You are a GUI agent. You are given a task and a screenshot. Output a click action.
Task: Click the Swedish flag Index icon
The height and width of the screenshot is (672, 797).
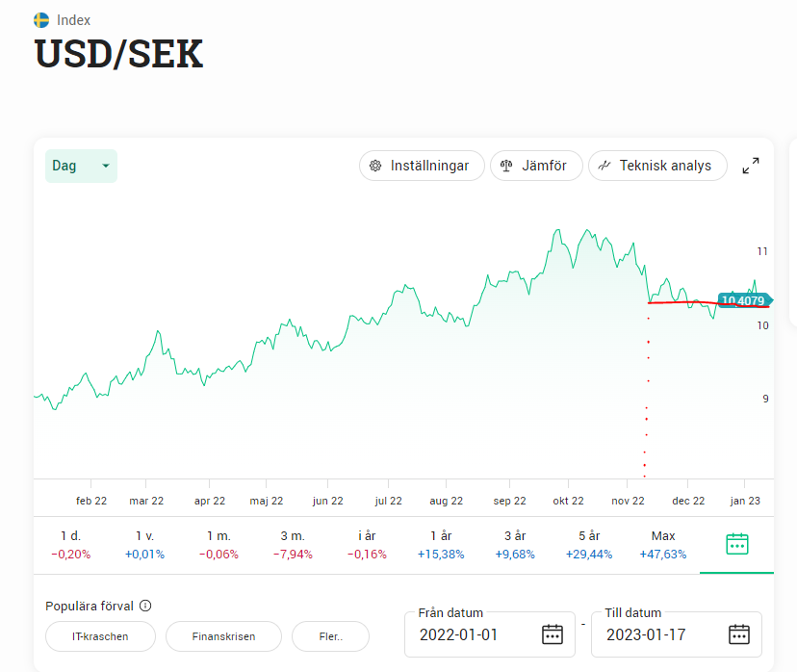click(41, 20)
